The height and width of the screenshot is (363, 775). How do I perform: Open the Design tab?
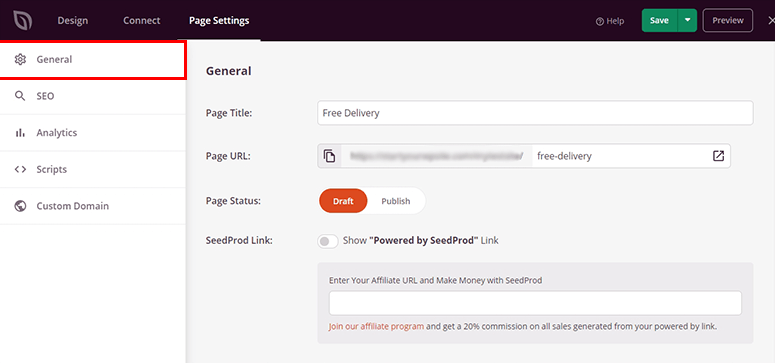(73, 21)
